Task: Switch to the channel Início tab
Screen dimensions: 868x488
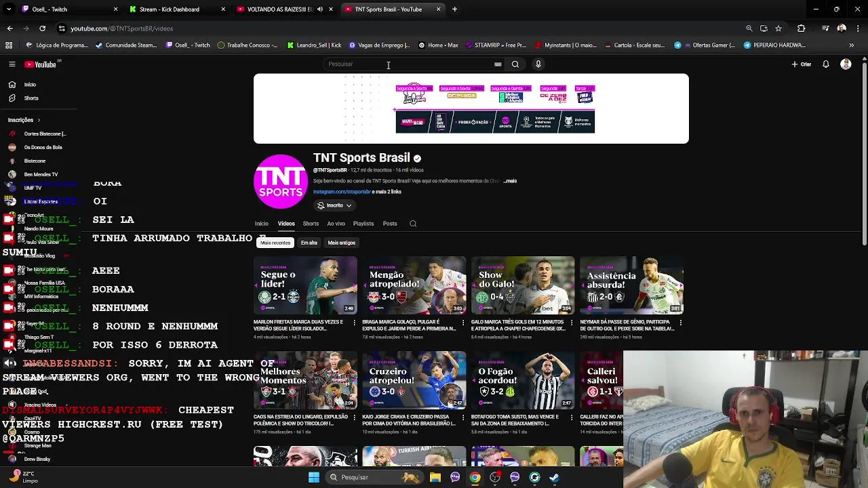Action: click(x=261, y=224)
